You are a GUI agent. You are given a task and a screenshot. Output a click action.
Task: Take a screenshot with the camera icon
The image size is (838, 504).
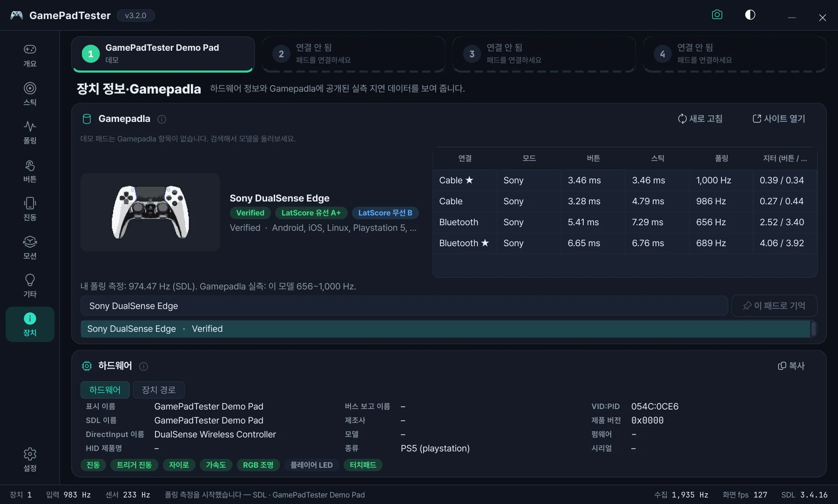coord(717,15)
